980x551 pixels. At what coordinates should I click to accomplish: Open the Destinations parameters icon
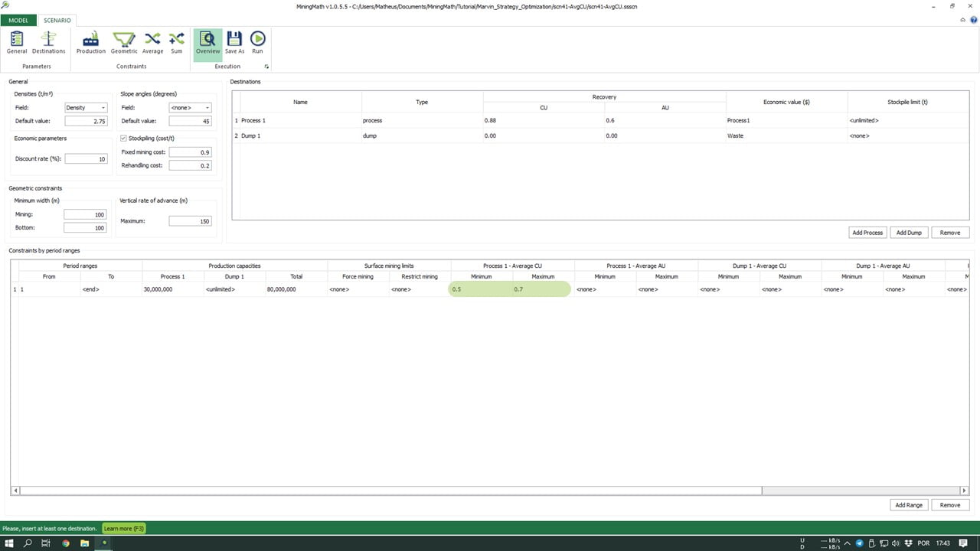tap(48, 43)
